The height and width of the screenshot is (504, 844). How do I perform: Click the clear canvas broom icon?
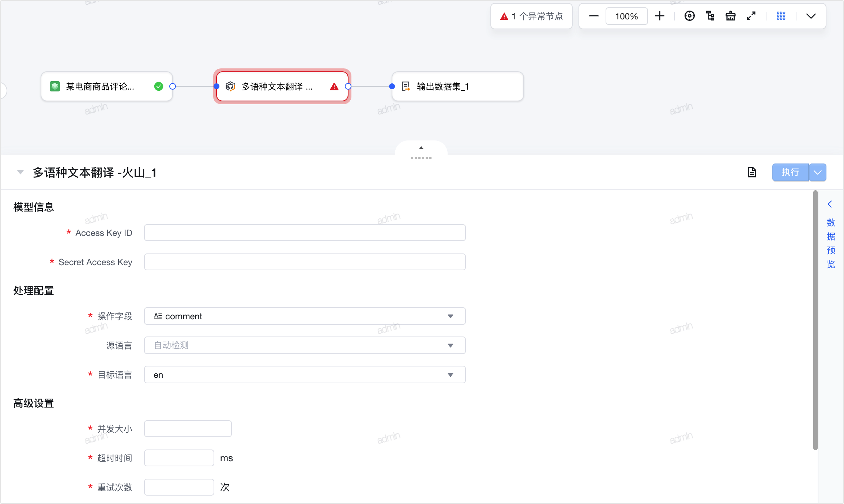point(731,16)
